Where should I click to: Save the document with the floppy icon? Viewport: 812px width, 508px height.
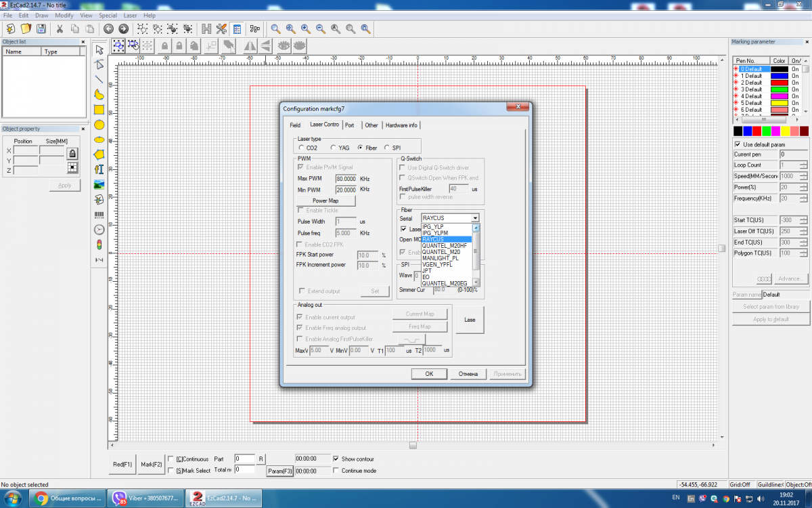click(x=41, y=28)
